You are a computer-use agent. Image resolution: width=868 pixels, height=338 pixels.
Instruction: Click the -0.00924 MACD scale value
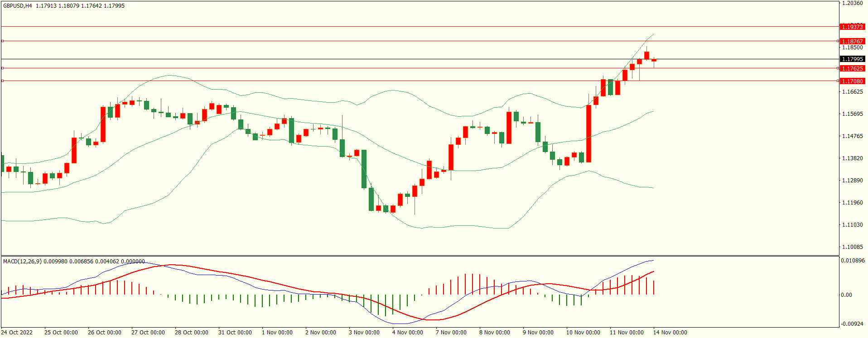tap(852, 324)
